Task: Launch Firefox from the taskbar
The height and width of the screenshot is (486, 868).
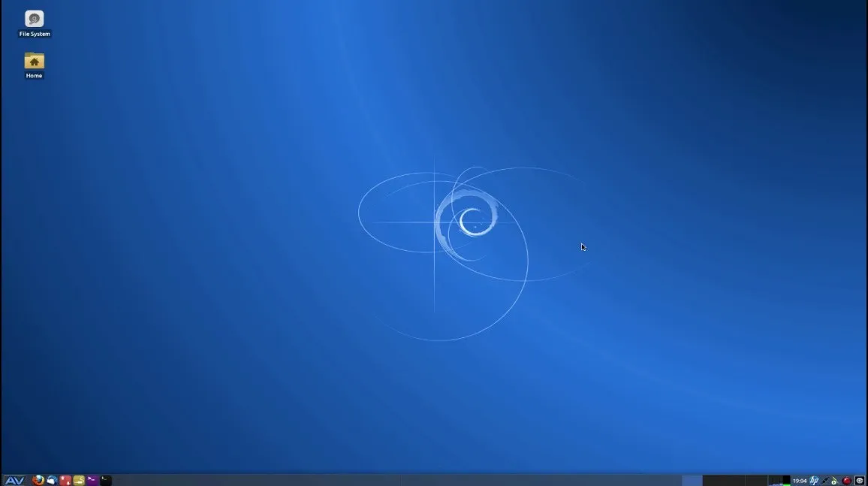Action: pos(38,480)
